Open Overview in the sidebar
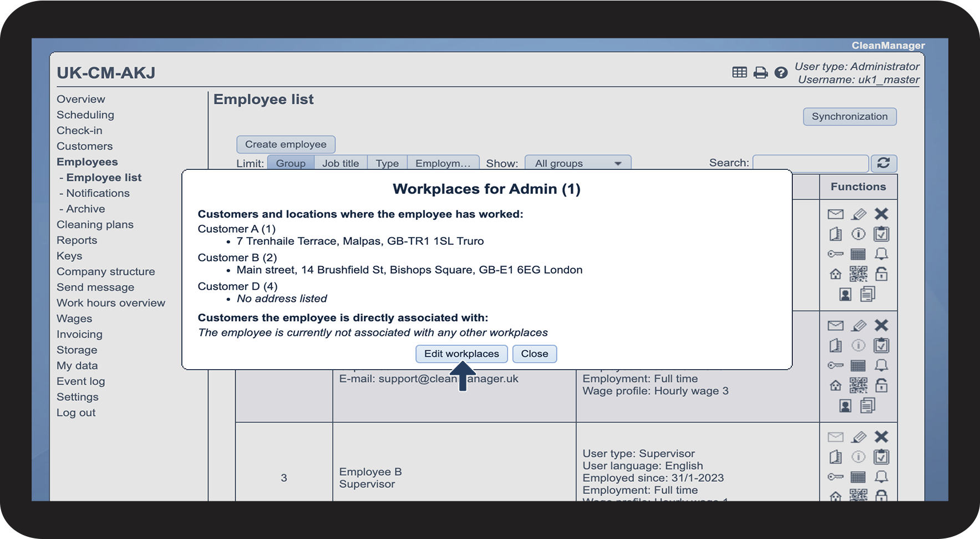Viewport: 980px width, 539px height. click(x=81, y=99)
